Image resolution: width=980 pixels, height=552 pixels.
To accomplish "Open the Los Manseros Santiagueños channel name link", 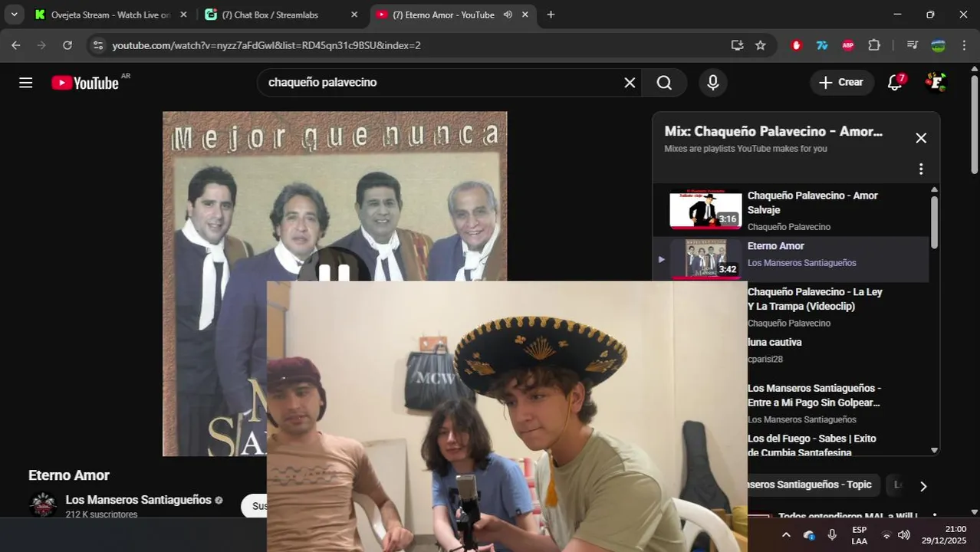I will coord(138,500).
